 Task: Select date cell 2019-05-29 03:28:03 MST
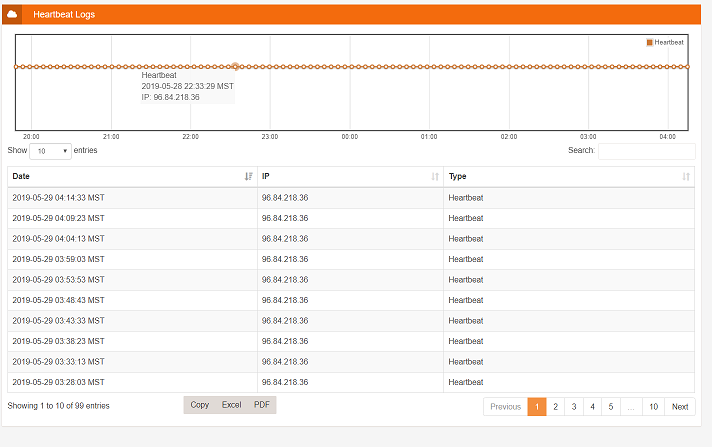[59, 382]
